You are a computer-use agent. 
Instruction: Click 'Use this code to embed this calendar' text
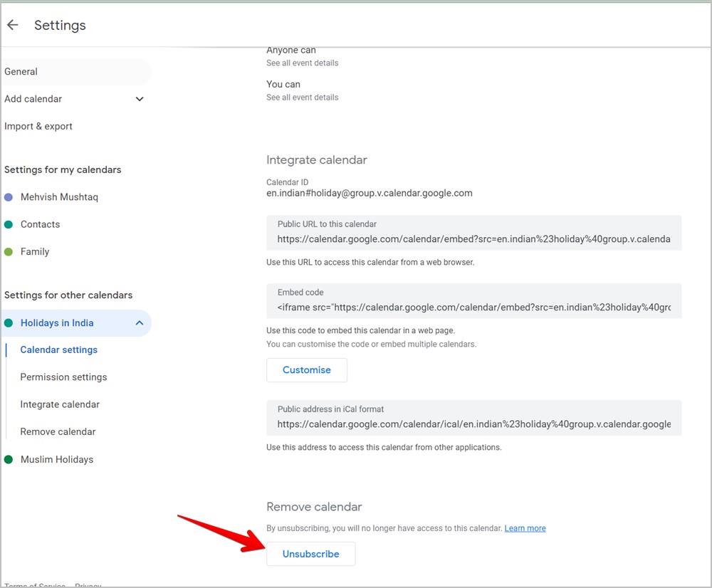[360, 330]
